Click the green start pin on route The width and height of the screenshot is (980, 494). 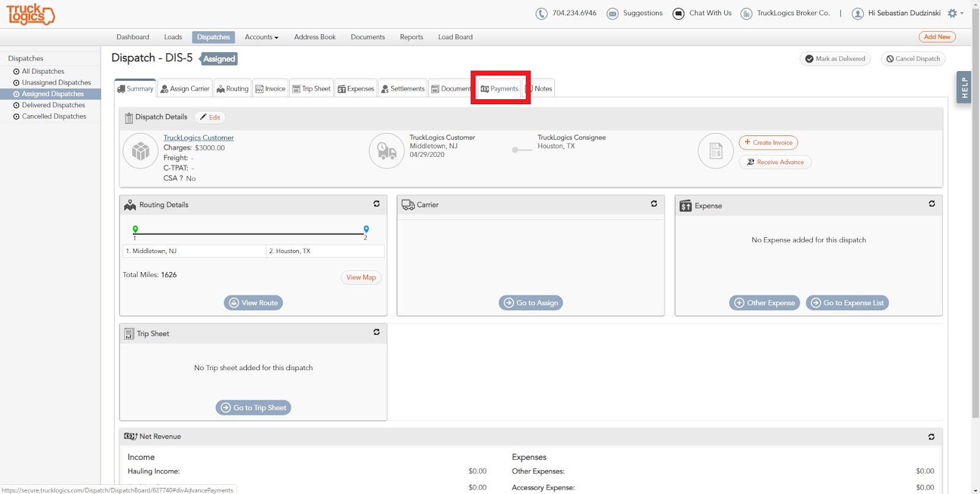[135, 229]
